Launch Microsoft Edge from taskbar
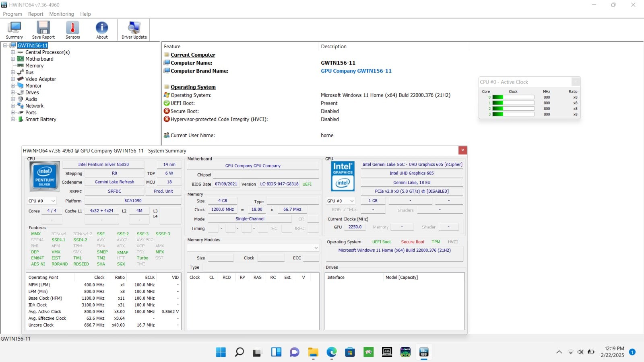644x362 pixels. [332, 352]
